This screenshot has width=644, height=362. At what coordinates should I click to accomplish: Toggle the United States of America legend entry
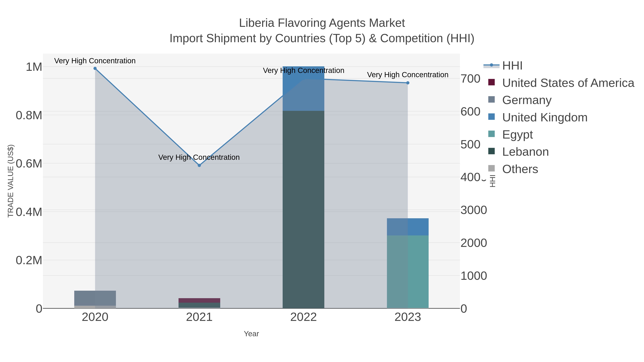561,83
